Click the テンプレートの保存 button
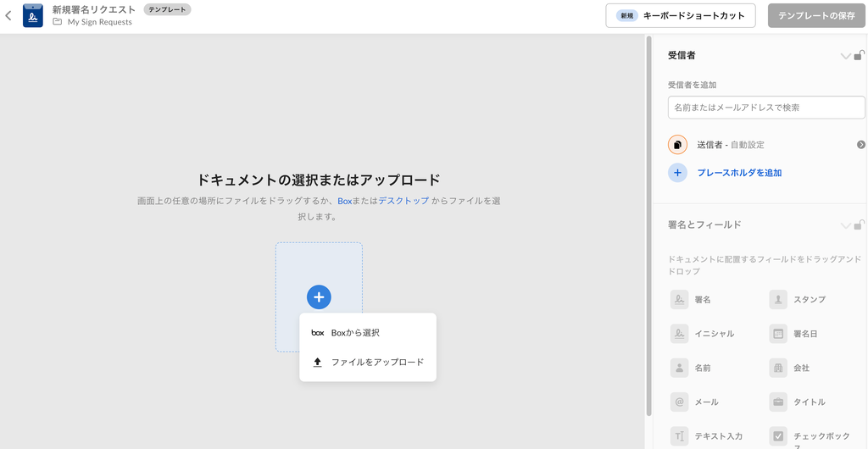Viewport: 868px width, 449px height. pyautogui.click(x=816, y=15)
